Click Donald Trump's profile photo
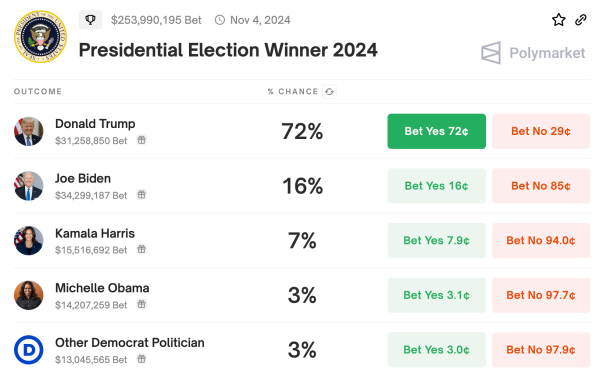Image resolution: width=600 pixels, height=377 pixels. coord(29,131)
